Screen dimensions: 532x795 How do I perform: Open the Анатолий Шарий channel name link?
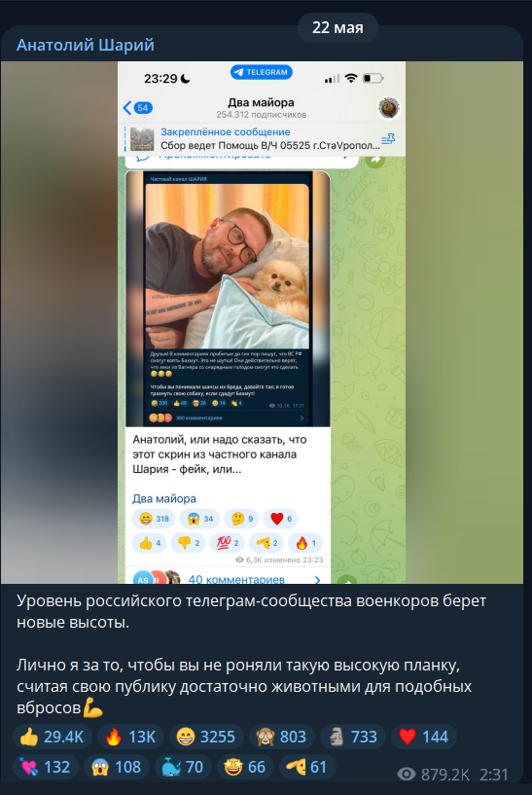tap(86, 45)
